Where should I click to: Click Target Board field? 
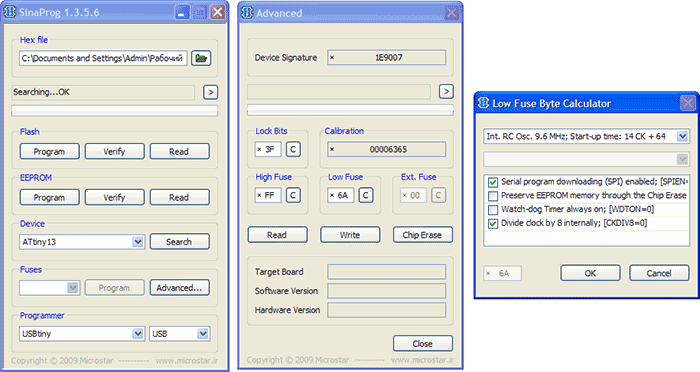tap(386, 272)
